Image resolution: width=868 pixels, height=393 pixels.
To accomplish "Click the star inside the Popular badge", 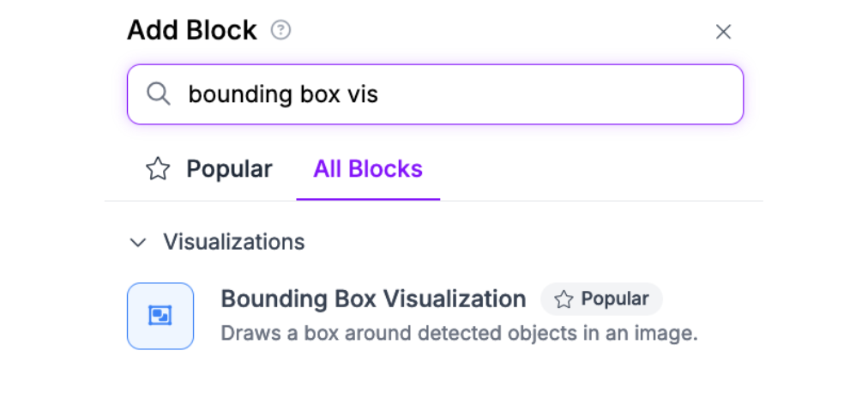I will (564, 299).
